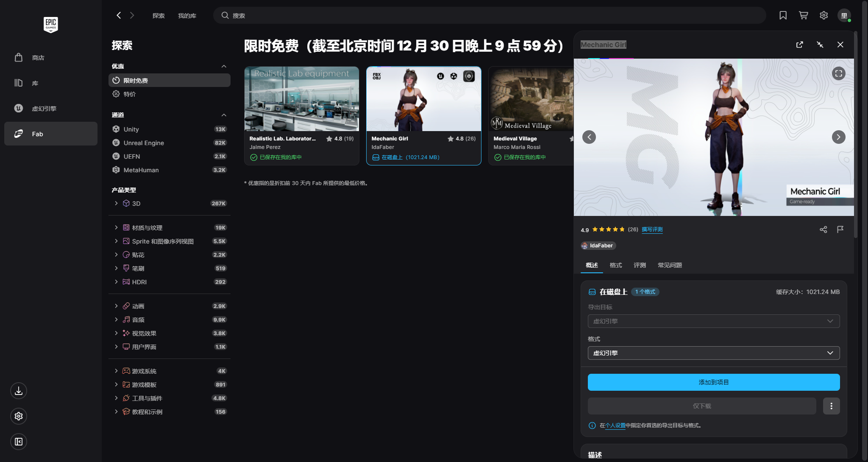Enter fullscreen preview of Mechanic Girl image
The width and height of the screenshot is (868, 462).
click(838, 73)
